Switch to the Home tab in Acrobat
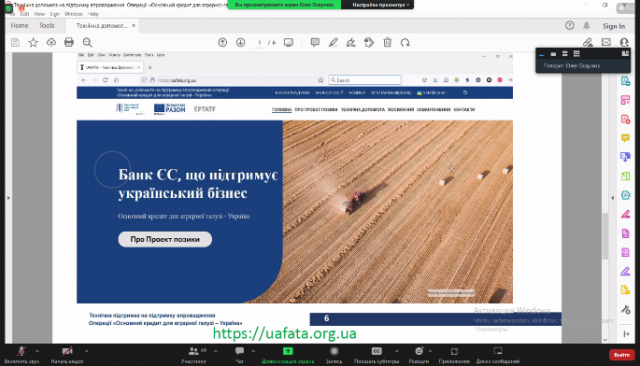Image resolution: width=640 pixels, height=366 pixels. coord(19,25)
